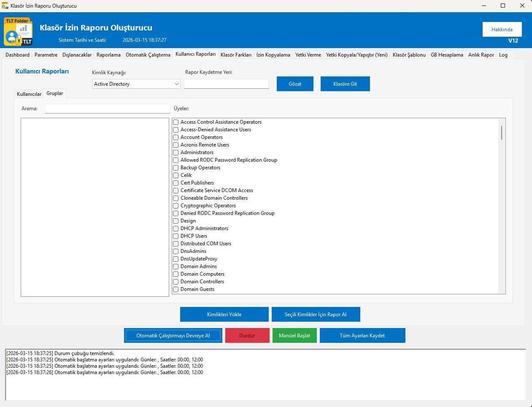Open the GB Hesaplama tab
The height and width of the screenshot is (407, 532).
[446, 55]
